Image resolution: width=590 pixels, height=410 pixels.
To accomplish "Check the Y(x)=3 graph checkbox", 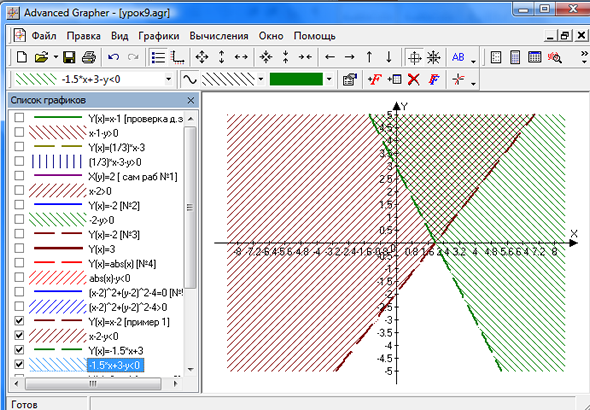I will [19, 248].
